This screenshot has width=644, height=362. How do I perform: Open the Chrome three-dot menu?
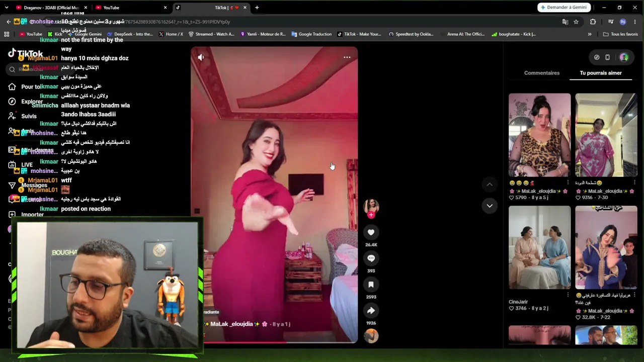coord(635,22)
